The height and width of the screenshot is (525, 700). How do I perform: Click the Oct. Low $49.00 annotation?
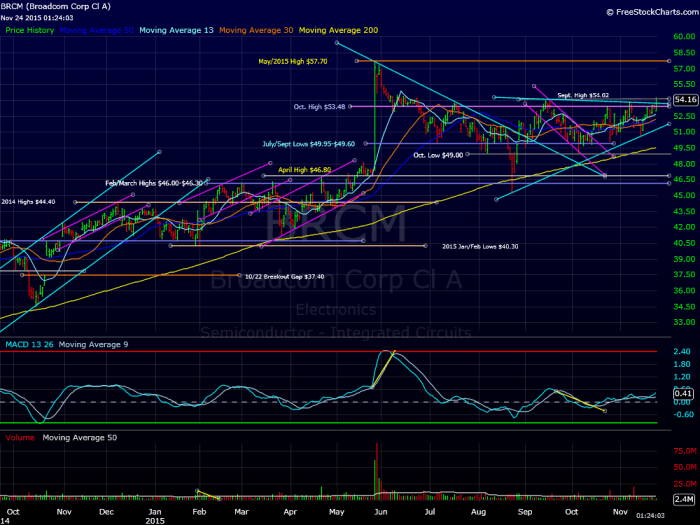pos(438,155)
